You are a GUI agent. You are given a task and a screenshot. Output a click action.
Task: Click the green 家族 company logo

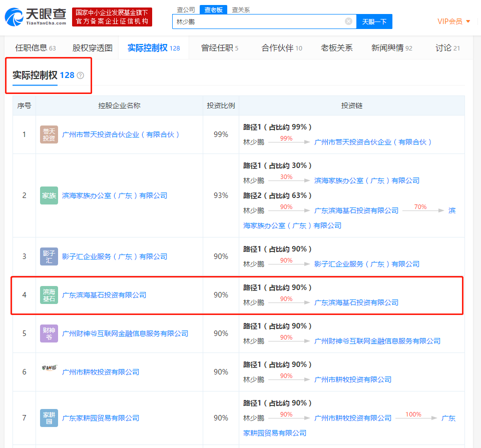point(49,195)
